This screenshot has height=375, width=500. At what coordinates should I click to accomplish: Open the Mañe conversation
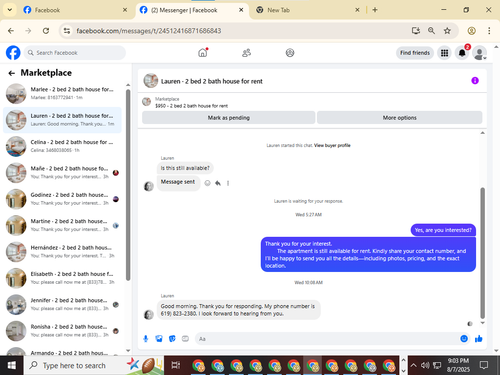point(62,172)
